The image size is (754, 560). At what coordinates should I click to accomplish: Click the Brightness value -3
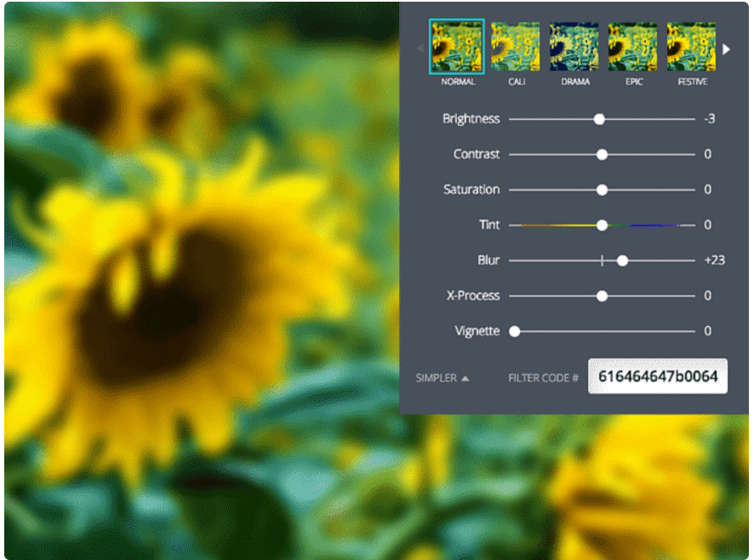[x=710, y=119]
